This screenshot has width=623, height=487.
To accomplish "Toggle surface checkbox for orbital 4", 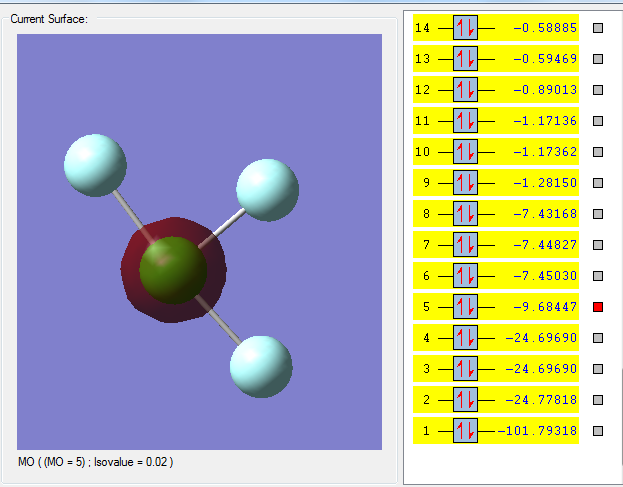I will (598, 338).
